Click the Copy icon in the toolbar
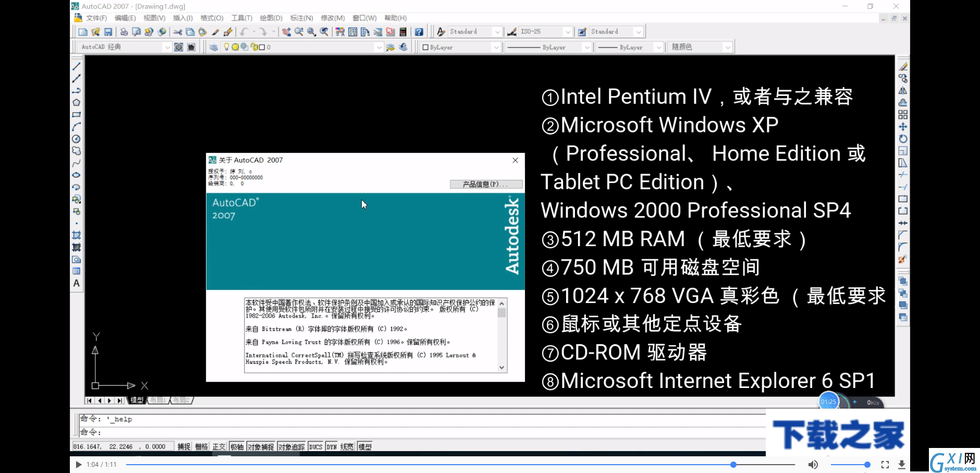Image resolution: width=980 pixels, height=473 pixels. (x=190, y=32)
